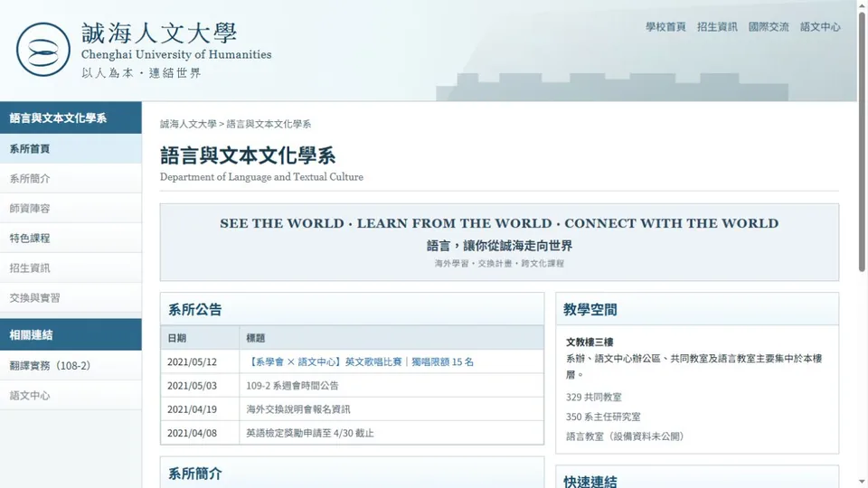Open 系所簡介 sidebar item
868x488 pixels.
(71, 178)
